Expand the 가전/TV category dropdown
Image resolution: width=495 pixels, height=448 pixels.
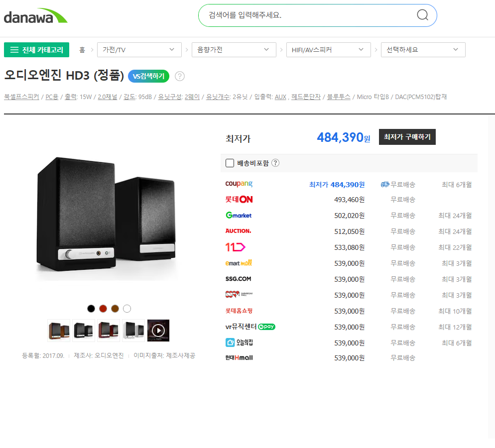[x=139, y=50]
